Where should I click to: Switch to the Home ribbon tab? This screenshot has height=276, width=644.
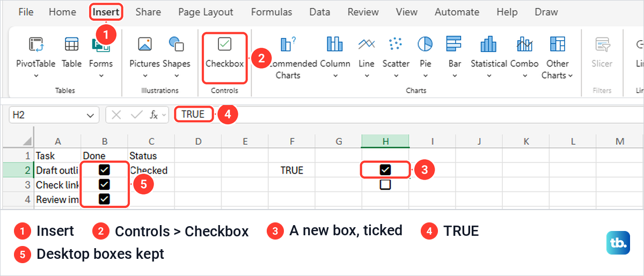pyautogui.click(x=62, y=12)
